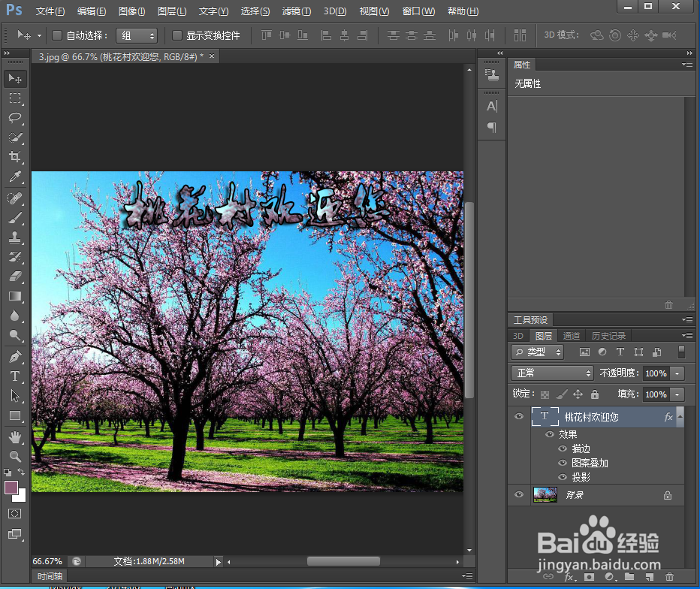The height and width of the screenshot is (589, 700).
Task: Hide all layer effects (效果)
Action: click(550, 434)
